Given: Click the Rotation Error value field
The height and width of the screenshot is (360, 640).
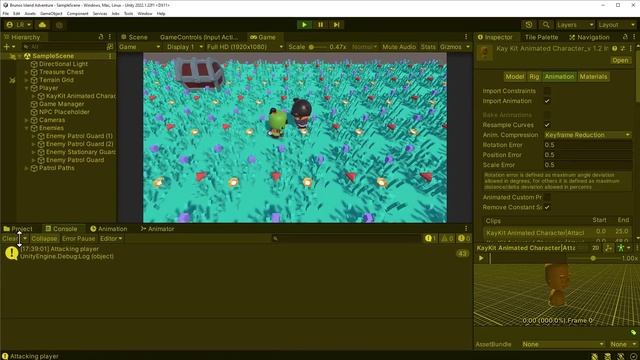Looking at the screenshot, I should coord(588,145).
